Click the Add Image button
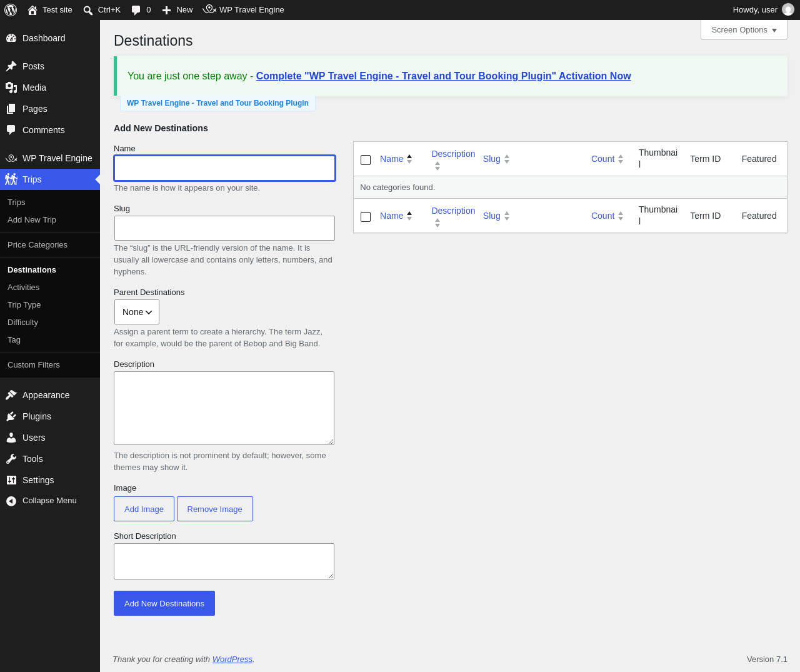Image resolution: width=800 pixels, height=672 pixels. [x=144, y=509]
